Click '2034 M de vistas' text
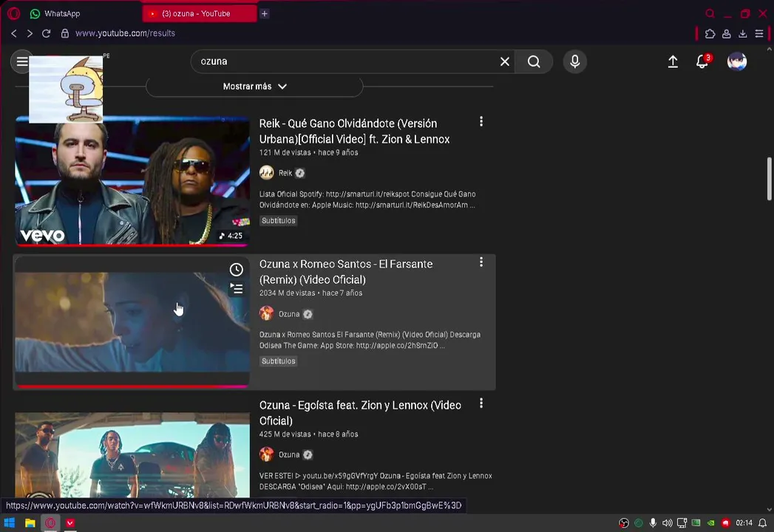 (x=287, y=293)
